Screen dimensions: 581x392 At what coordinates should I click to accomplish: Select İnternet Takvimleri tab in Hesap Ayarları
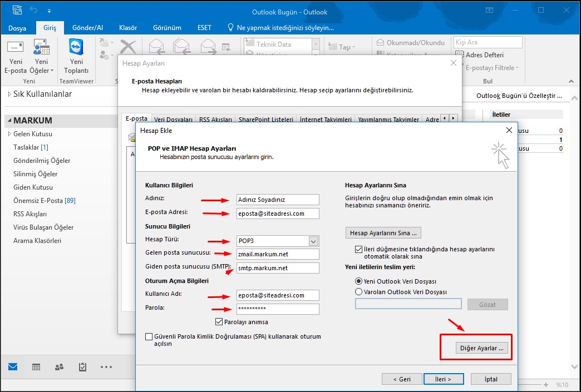pos(326,119)
